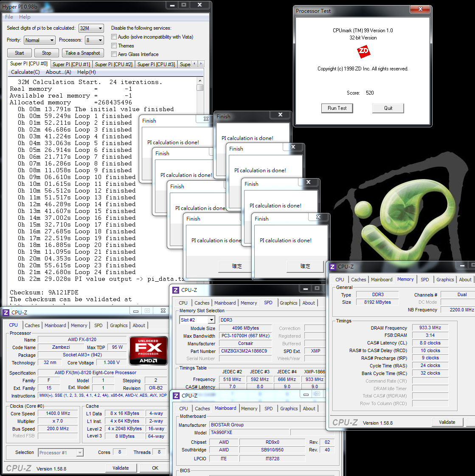Switch to Super PI [CPU #3] tab
The height and width of the screenshot is (476, 475).
click(x=156, y=64)
